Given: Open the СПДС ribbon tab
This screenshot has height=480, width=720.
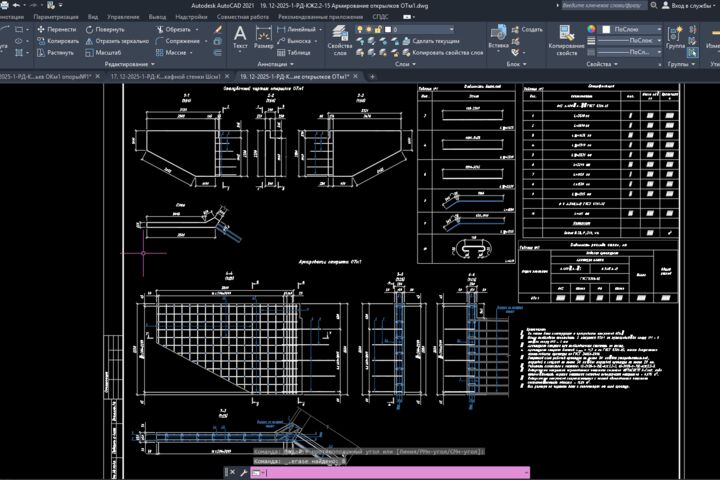Looking at the screenshot, I should coord(380,17).
